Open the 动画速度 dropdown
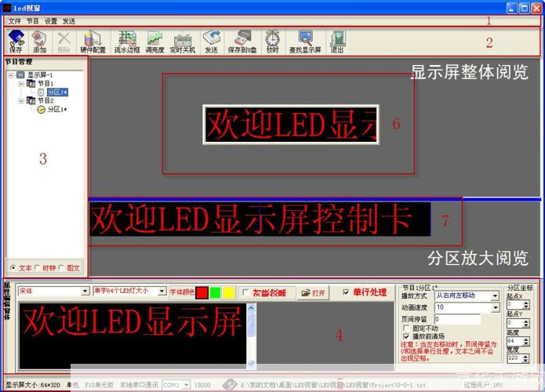 pyautogui.click(x=496, y=307)
